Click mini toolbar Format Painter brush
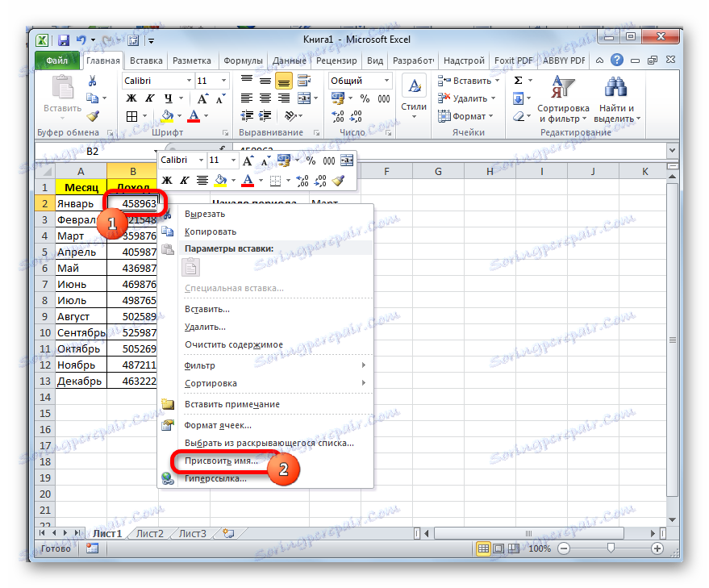This screenshot has width=709, height=588. coord(338,181)
